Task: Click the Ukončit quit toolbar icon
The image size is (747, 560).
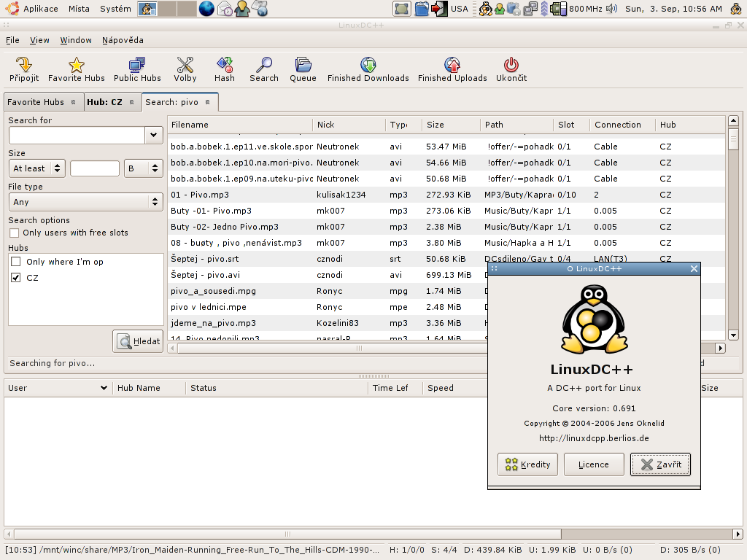Action: [x=511, y=69]
